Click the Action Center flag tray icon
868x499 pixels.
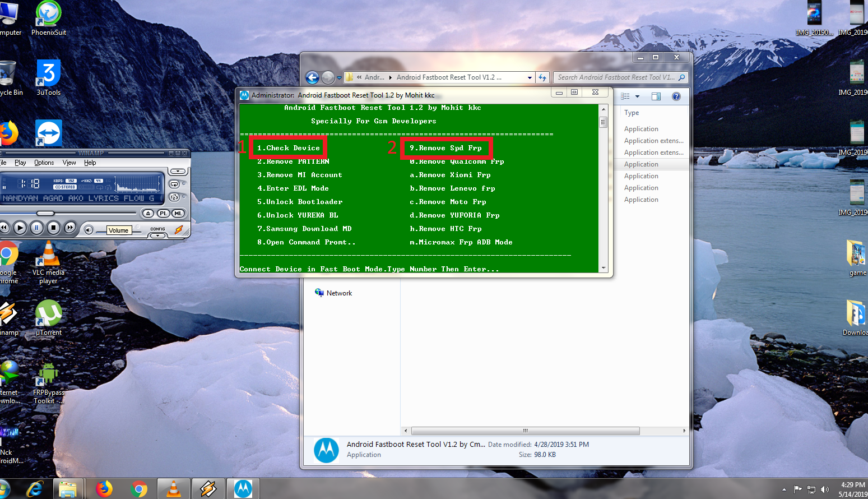[798, 489]
